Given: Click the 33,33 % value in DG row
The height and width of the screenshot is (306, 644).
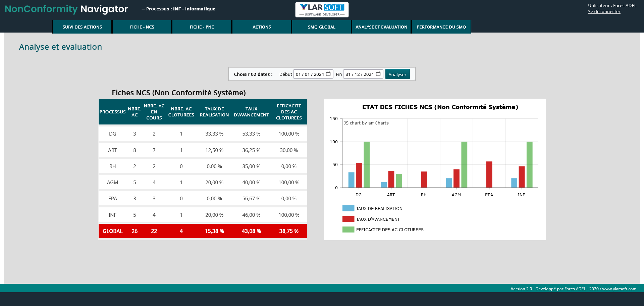Looking at the screenshot, I should point(214,134).
